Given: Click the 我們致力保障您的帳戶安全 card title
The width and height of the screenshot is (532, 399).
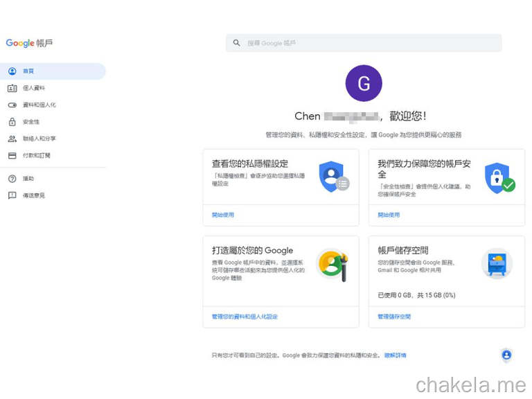Looking at the screenshot, I should 424,169.
